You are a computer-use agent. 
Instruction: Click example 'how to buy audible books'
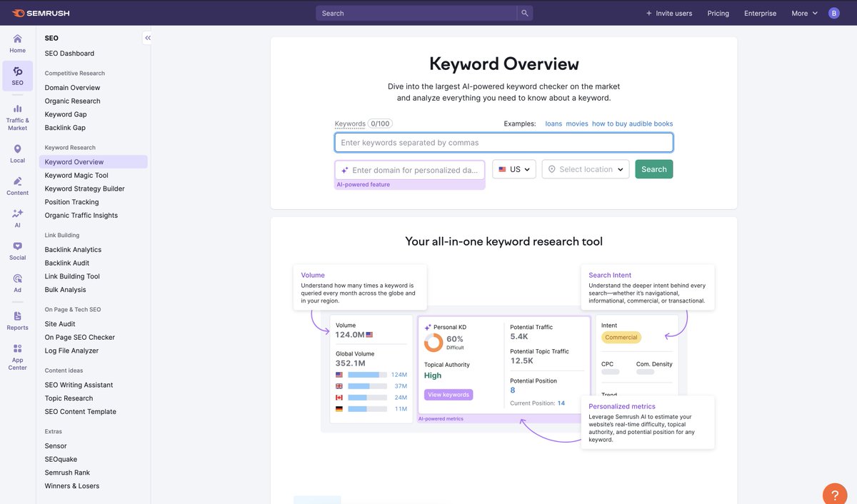632,124
